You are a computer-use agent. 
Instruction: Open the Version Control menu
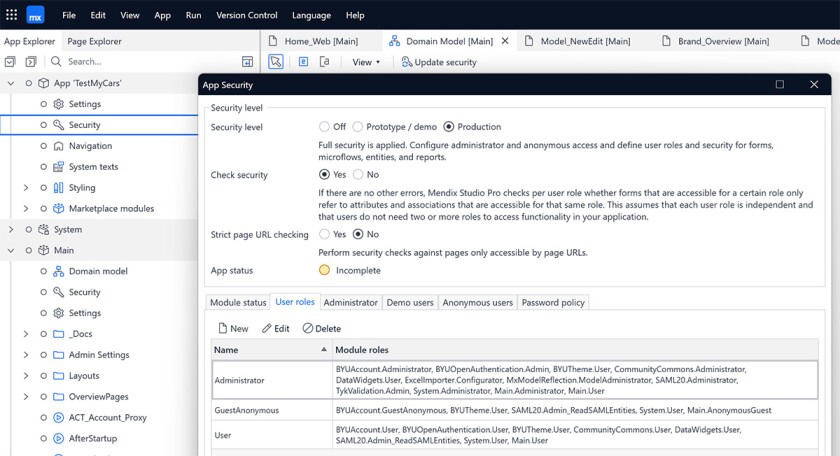246,15
